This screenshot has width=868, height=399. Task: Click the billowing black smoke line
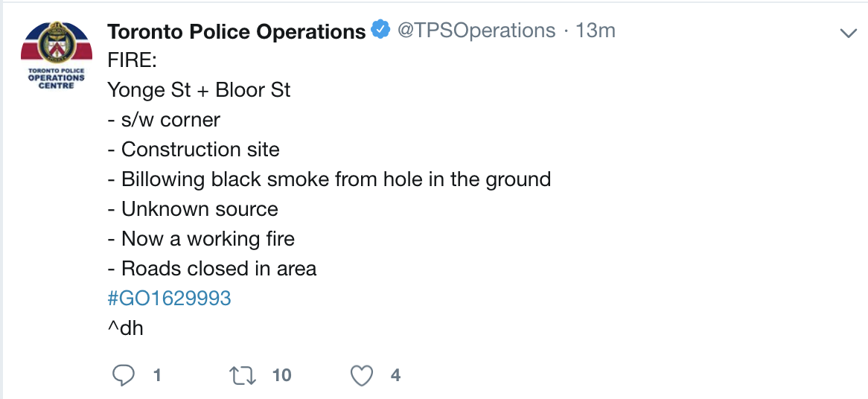pyautogui.click(x=329, y=179)
